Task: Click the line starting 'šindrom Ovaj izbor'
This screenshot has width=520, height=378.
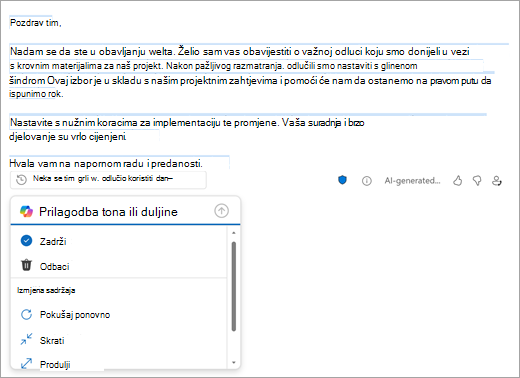Action: 250,81
